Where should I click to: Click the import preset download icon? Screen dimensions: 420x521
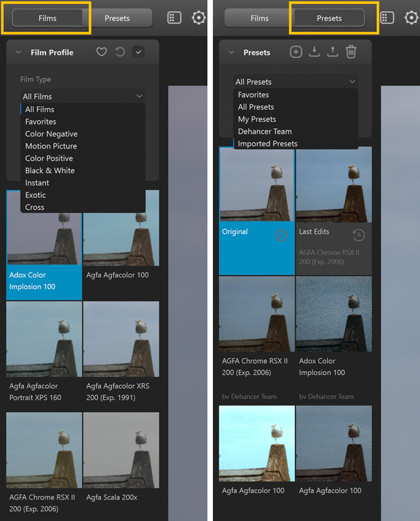[315, 52]
